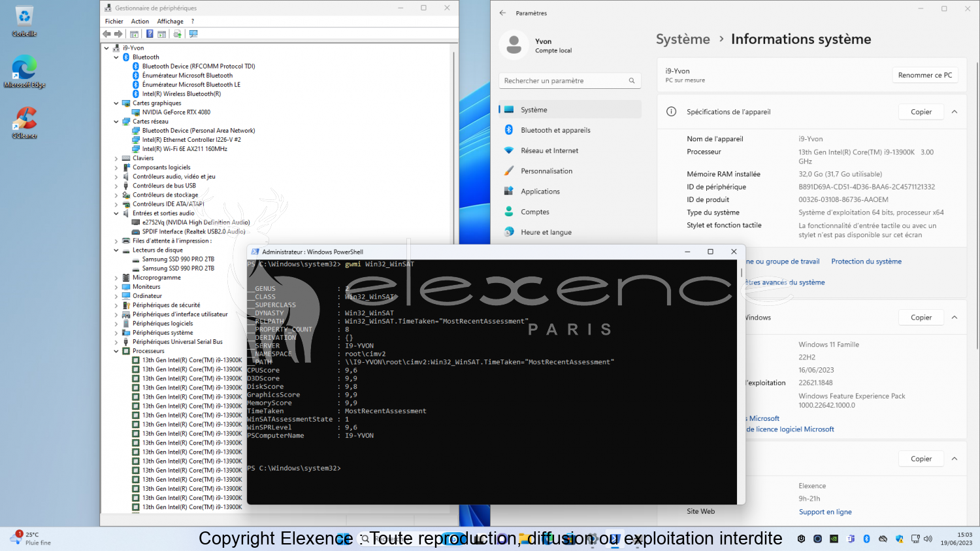Open Help via the blue question mark icon
The width and height of the screenshot is (980, 551).
pos(150,34)
